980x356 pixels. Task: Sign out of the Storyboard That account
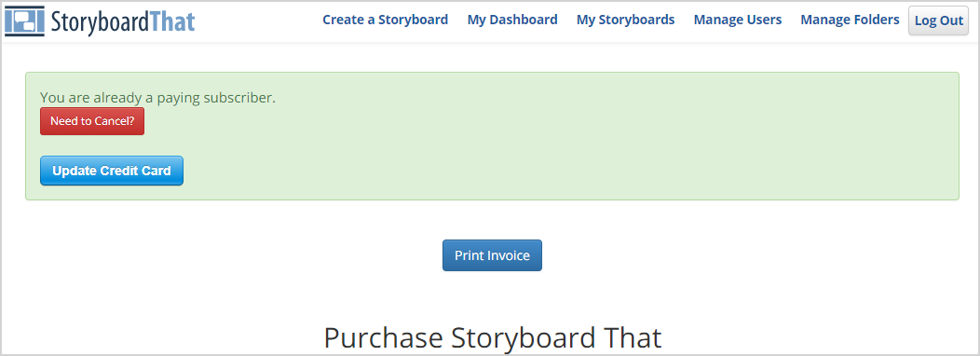[x=939, y=21]
